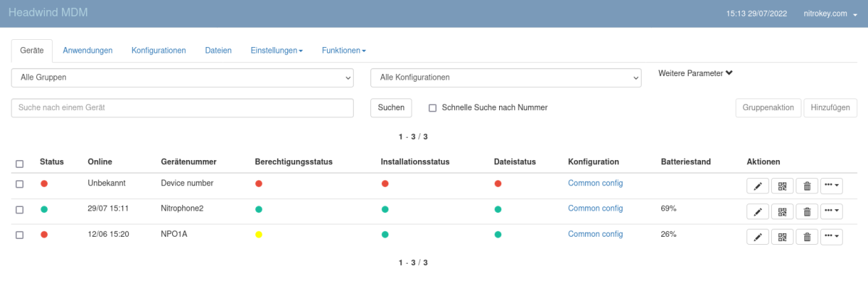Edit the Nitrophone2 device with pencil icon
The image size is (868, 286).
click(757, 211)
